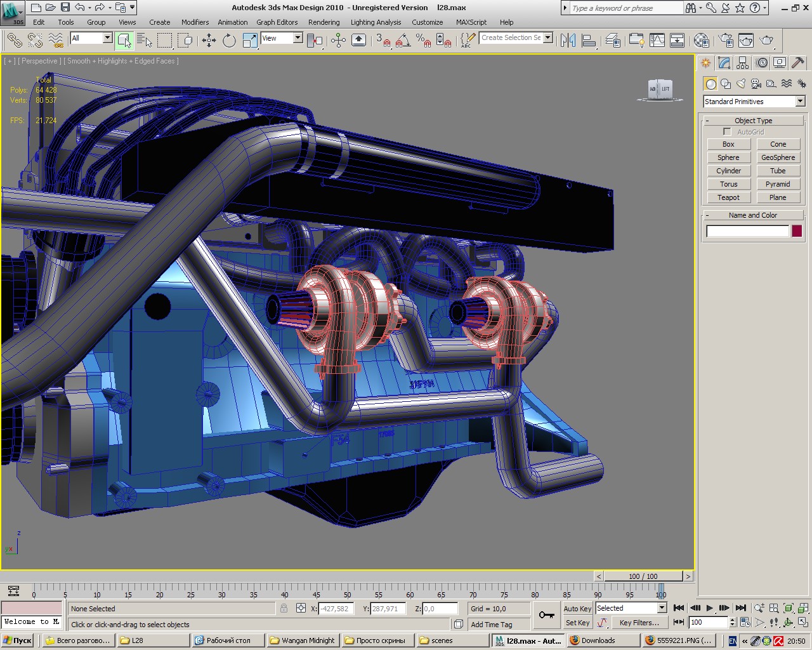Toggle the selection lock padlock icon

(x=284, y=608)
